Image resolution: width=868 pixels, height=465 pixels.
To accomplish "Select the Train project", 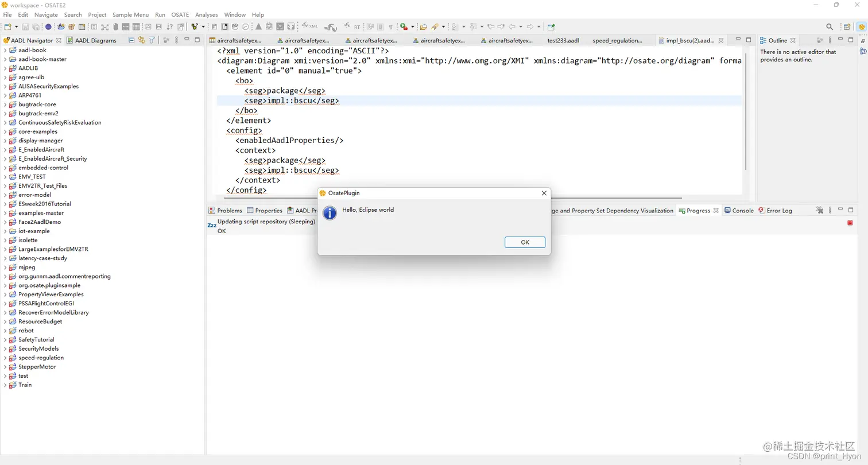I will click(x=25, y=385).
